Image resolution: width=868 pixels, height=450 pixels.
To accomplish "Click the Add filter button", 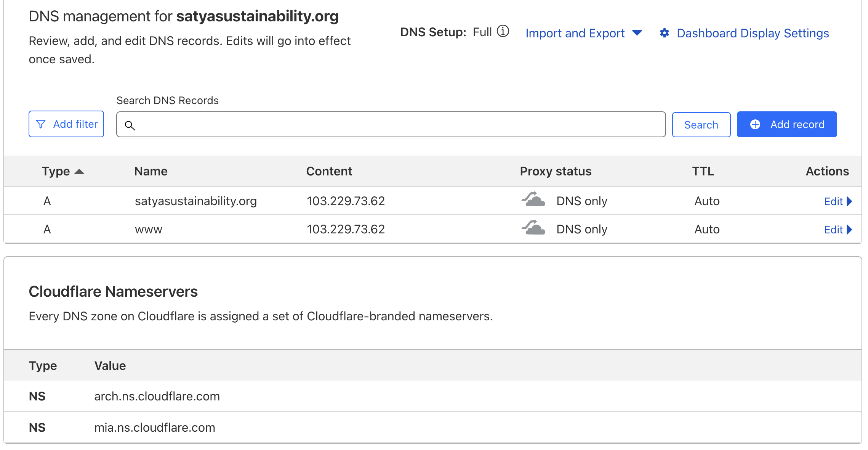I will [x=66, y=124].
